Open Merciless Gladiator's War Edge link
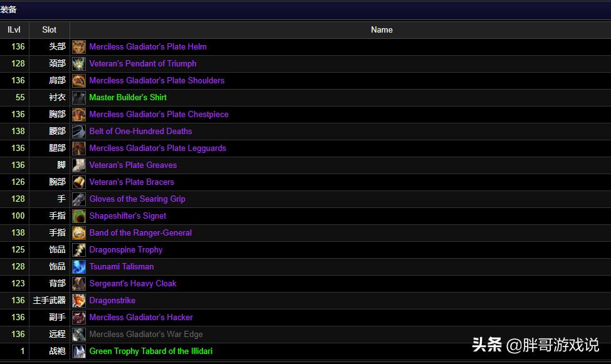 (x=146, y=335)
